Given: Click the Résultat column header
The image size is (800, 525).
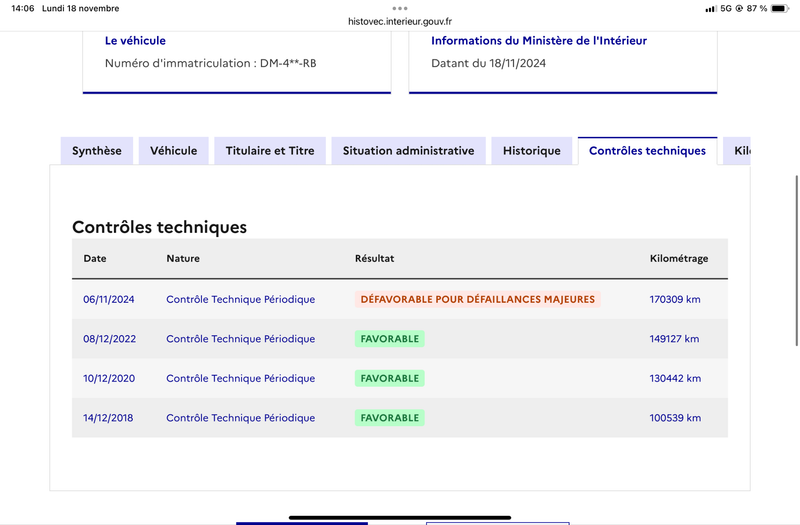Looking at the screenshot, I should (x=374, y=258).
